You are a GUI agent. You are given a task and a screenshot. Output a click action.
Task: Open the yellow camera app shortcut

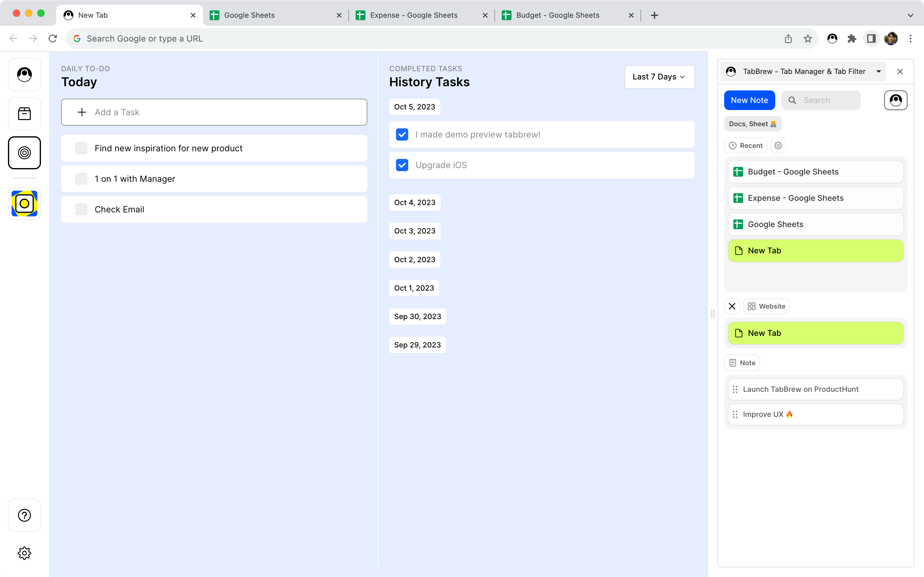point(24,204)
